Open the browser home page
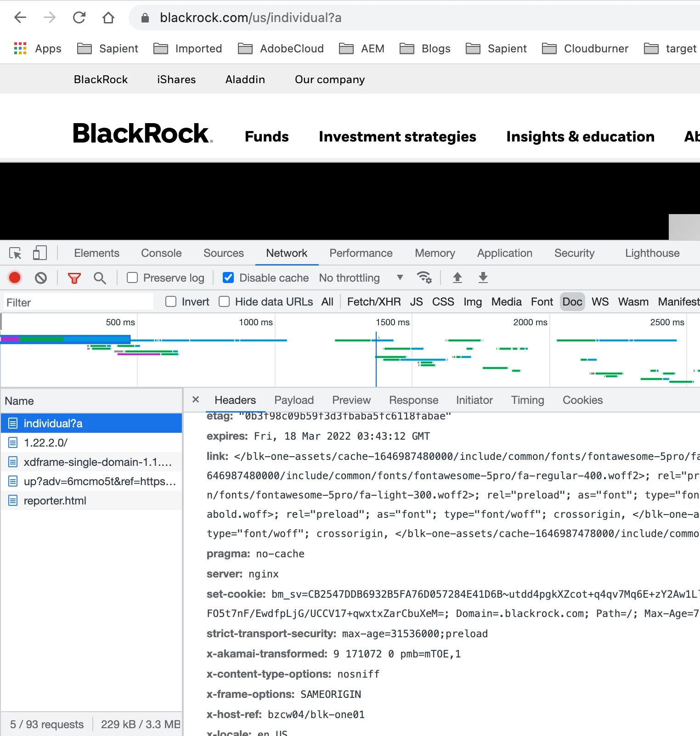The width and height of the screenshot is (700, 736). (108, 17)
